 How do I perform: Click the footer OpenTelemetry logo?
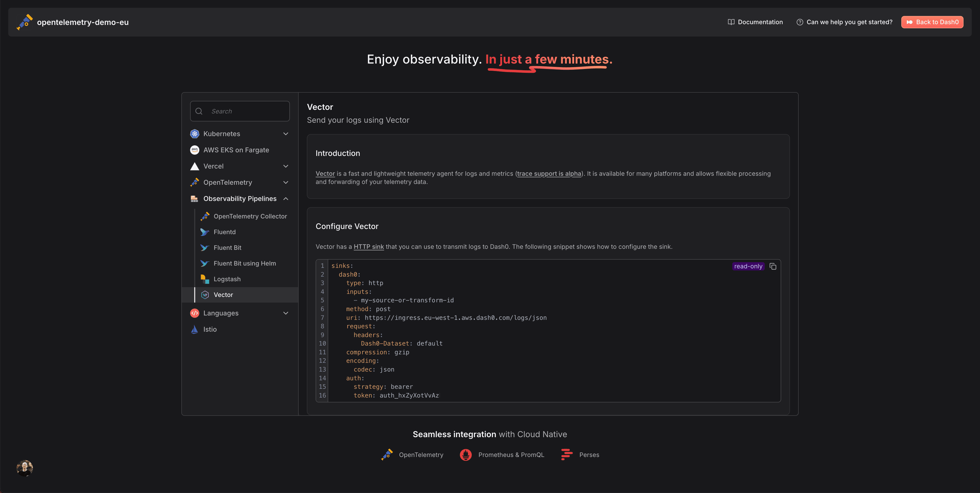(x=387, y=455)
